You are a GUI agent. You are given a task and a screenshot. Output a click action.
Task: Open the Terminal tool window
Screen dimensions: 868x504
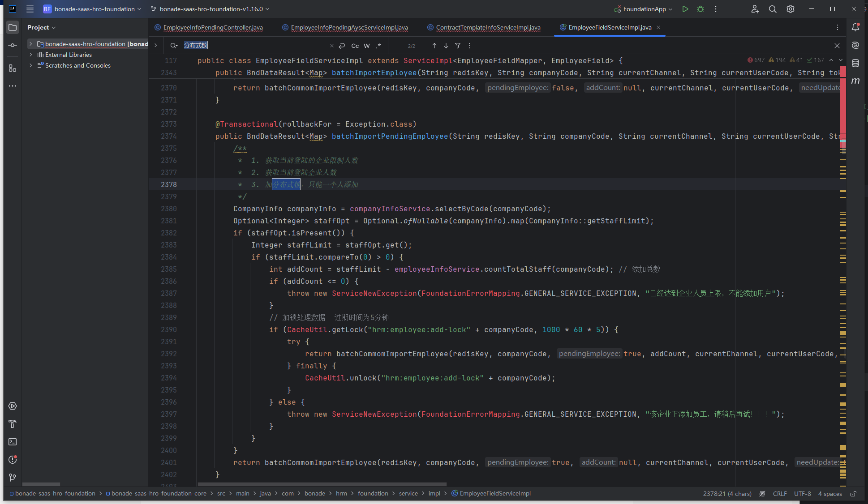[x=13, y=442]
